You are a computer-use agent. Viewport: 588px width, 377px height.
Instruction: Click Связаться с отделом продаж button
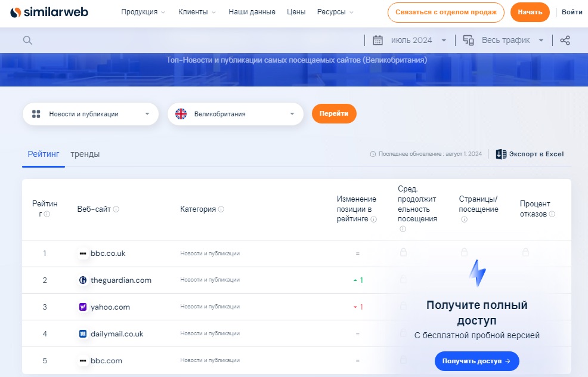pyautogui.click(x=446, y=13)
